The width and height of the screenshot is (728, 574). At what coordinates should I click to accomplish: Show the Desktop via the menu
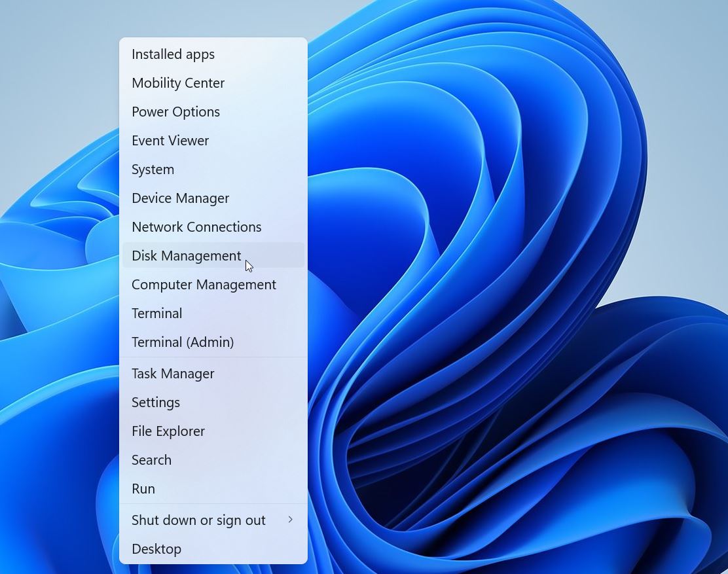[213, 549]
